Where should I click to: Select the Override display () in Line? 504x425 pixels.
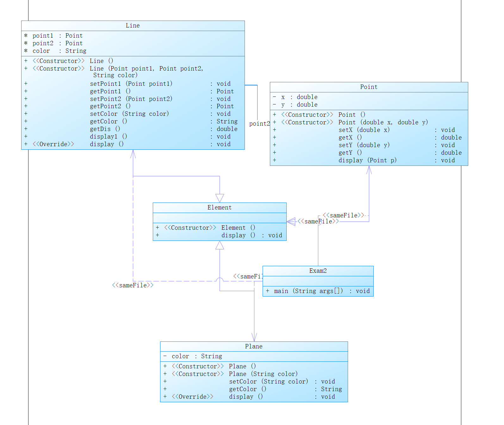[x=107, y=144]
